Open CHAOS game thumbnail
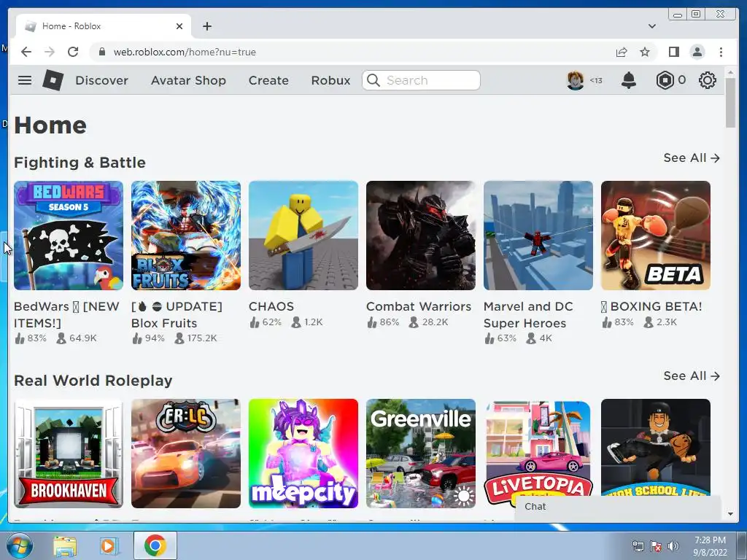Viewport: 747px width, 560px height. (x=303, y=236)
